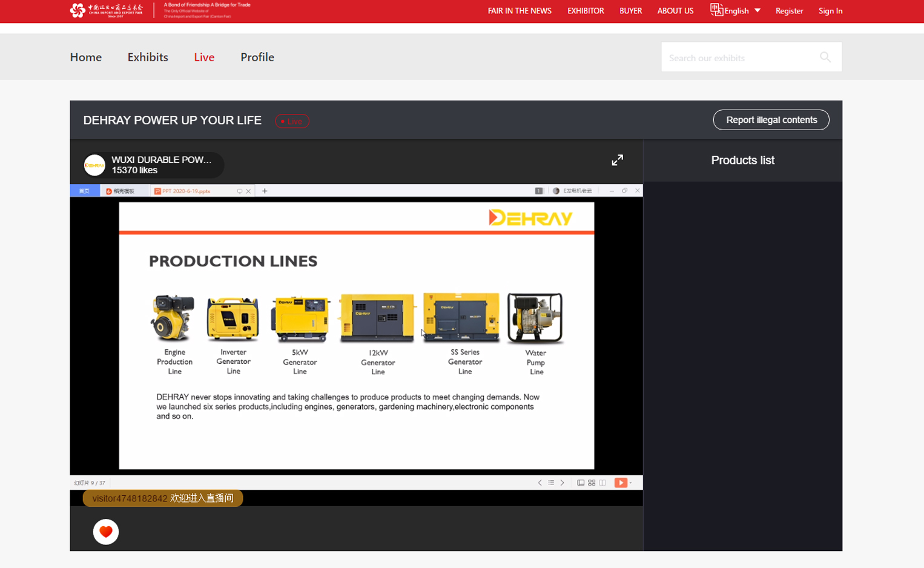
Task: Click the visitor welcome chat message
Action: click(163, 498)
